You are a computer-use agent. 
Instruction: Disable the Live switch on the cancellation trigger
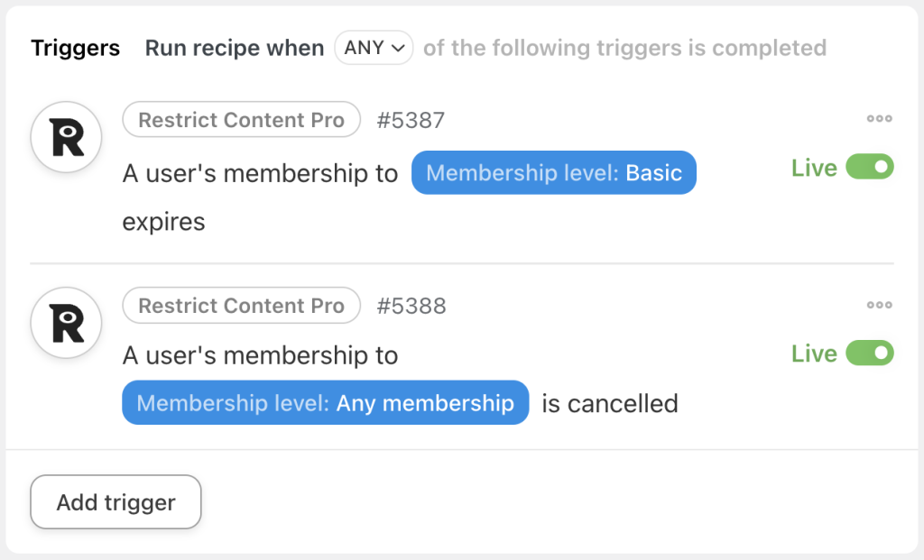(x=867, y=353)
